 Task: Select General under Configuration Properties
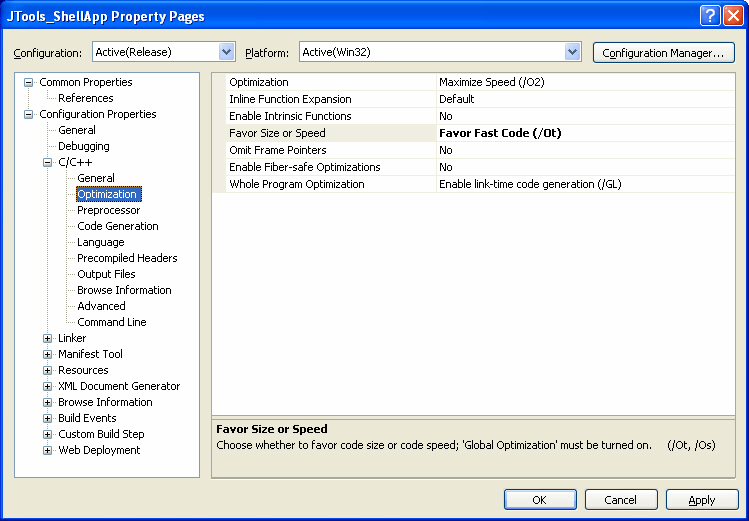point(76,130)
